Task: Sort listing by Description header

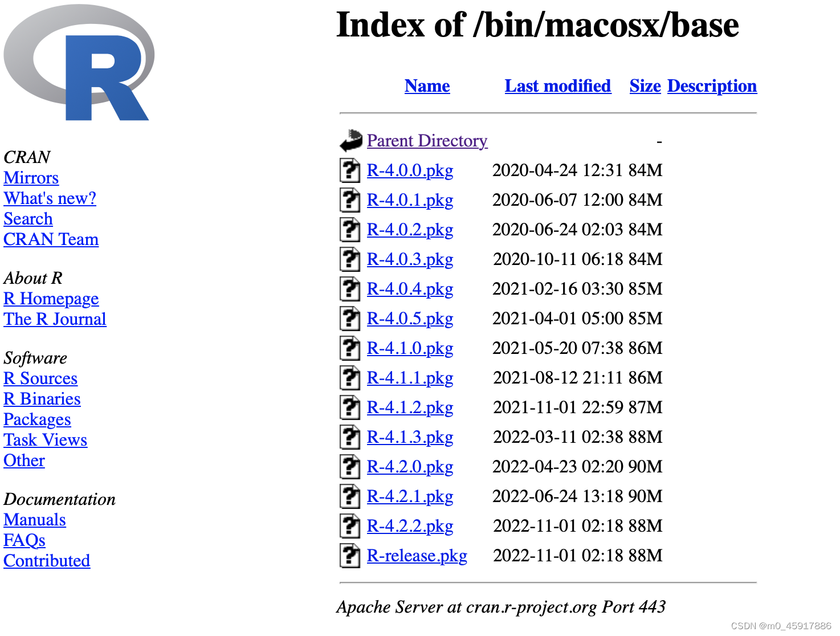Action: [x=712, y=86]
